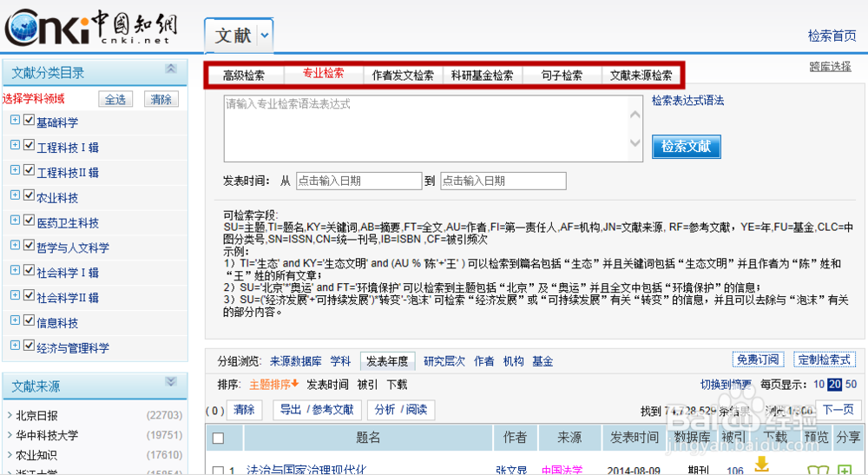This screenshot has height=475, width=868.
Task: Group results by 来源数据库
Action: click(x=296, y=361)
